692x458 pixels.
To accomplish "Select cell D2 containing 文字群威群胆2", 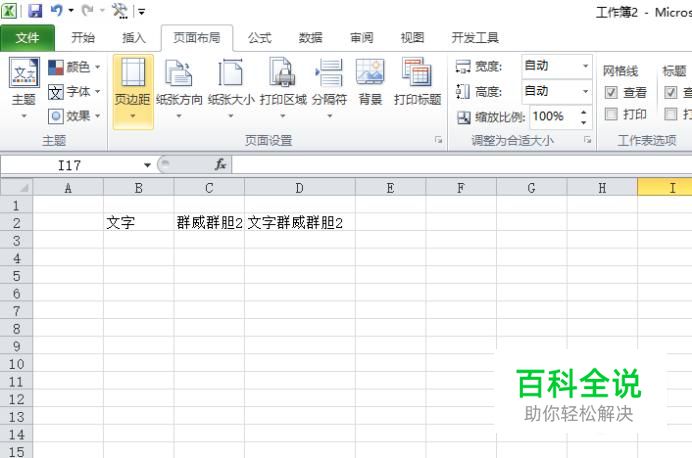I will click(x=300, y=222).
